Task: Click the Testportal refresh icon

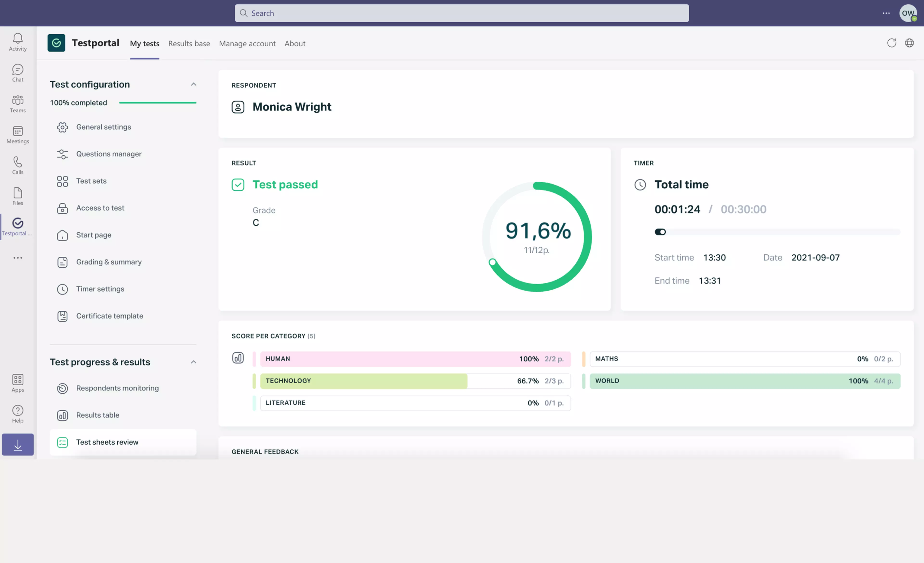Action: click(x=891, y=43)
